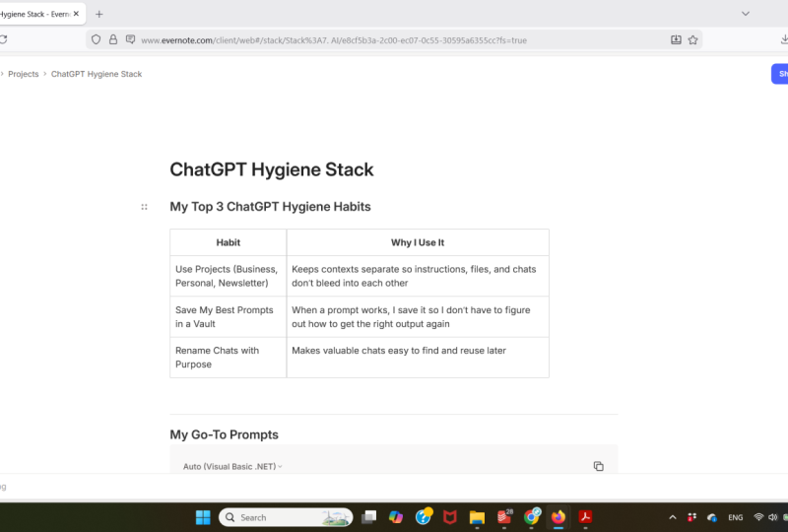Click the My Go-To Prompts heading
This screenshot has height=532, width=788.
click(x=225, y=434)
